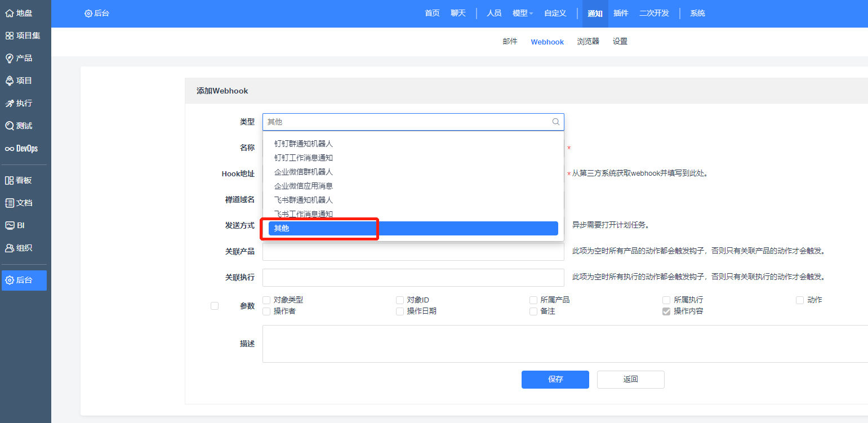868x423 pixels.
Task: Go to the 执行 sidebar section
Action: pyautogui.click(x=20, y=103)
